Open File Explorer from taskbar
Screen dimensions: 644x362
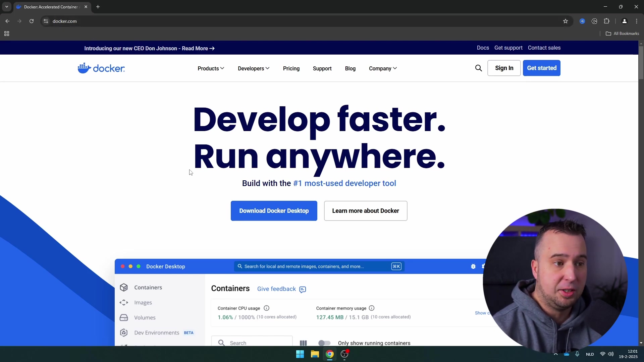[315, 354]
